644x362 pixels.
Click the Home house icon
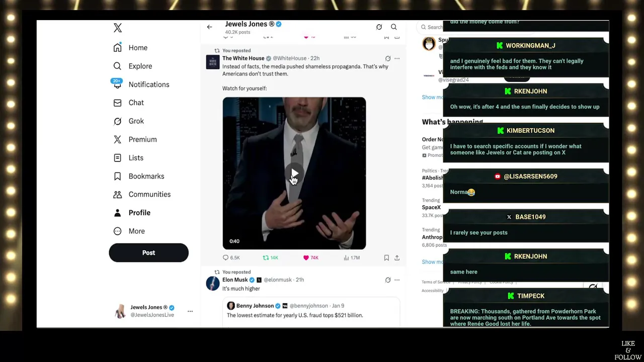point(117,48)
